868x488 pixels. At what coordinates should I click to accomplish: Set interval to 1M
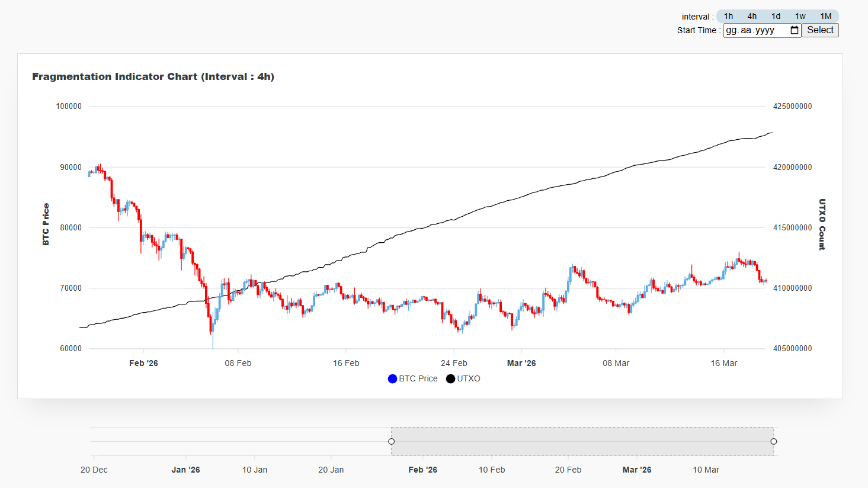[x=825, y=17]
